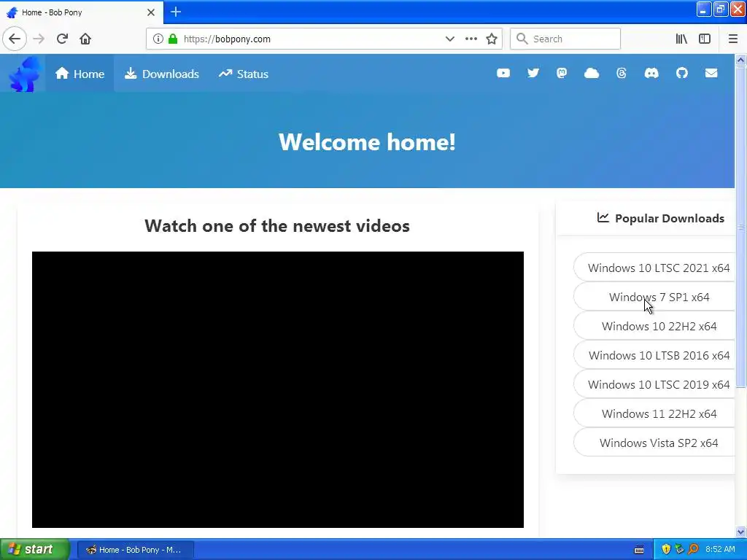Open the Twitter bird icon
The width and height of the screenshot is (747, 560).
pyautogui.click(x=533, y=73)
